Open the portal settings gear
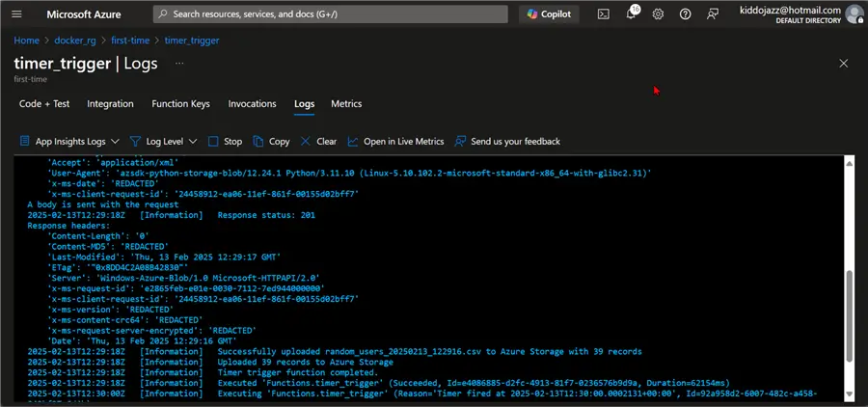This screenshot has height=407, width=868. (x=658, y=14)
